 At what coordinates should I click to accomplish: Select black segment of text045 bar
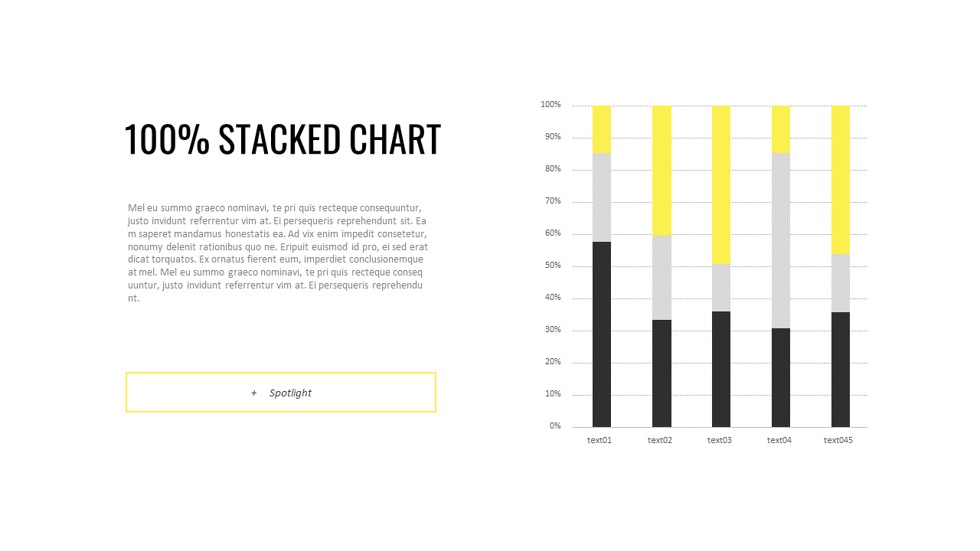(x=841, y=370)
